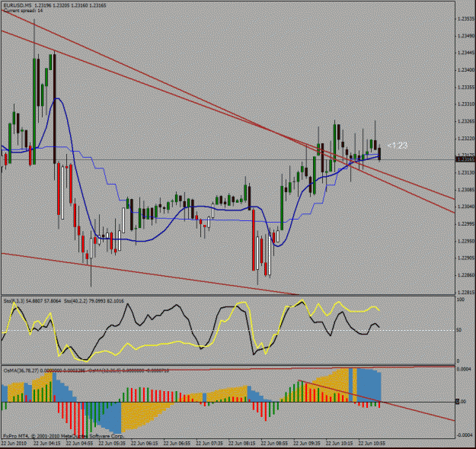The height and width of the screenshot is (449, 476).
Task: Click the 1.22815 price axis label
Action: pos(466,293)
